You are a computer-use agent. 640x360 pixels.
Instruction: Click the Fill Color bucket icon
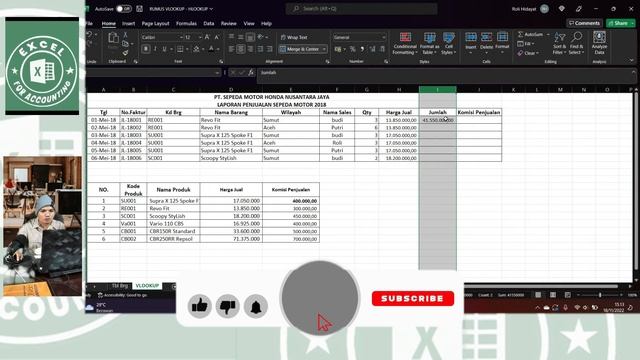196,49
